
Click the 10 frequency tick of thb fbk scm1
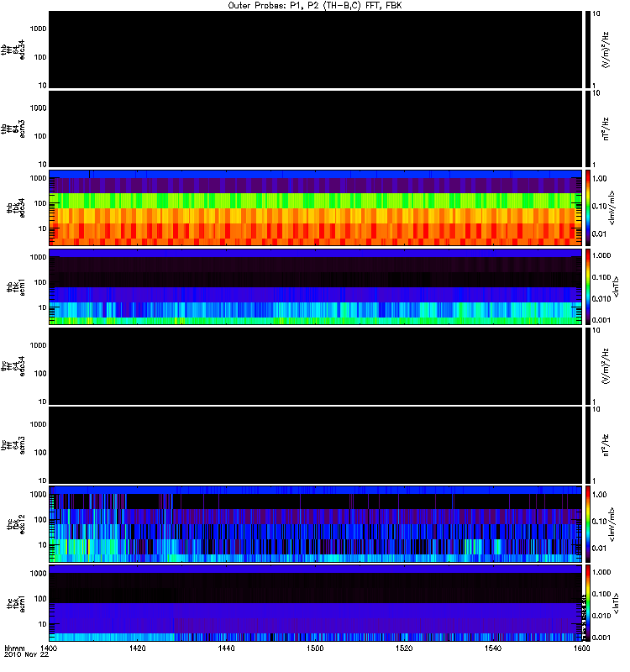43,307
